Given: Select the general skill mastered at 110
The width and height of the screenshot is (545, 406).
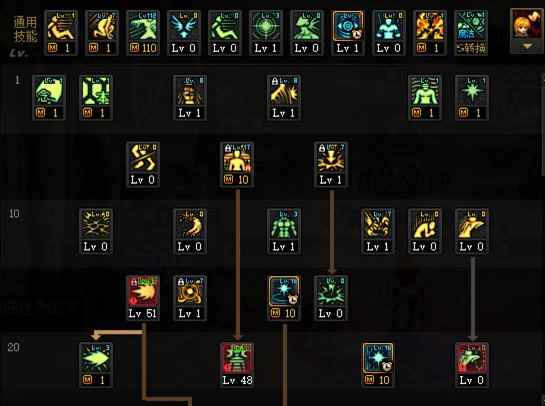Looking at the screenshot, I should click(143, 33).
